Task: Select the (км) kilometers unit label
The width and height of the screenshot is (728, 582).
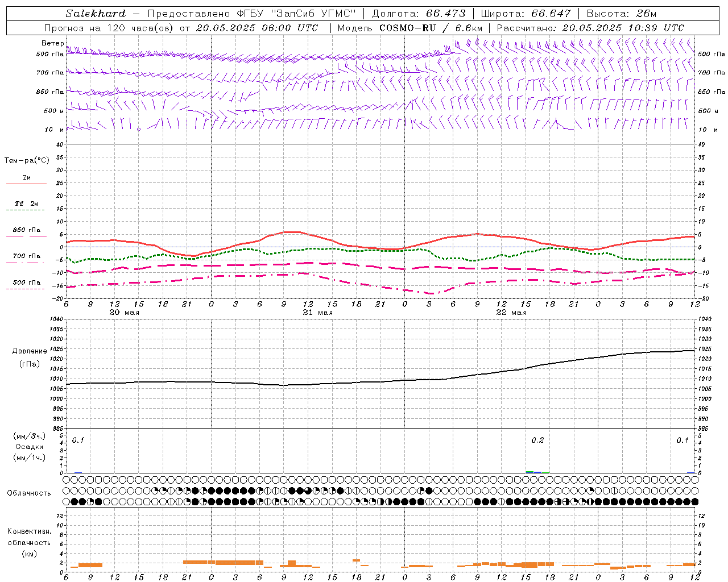Action: pyautogui.click(x=29, y=554)
